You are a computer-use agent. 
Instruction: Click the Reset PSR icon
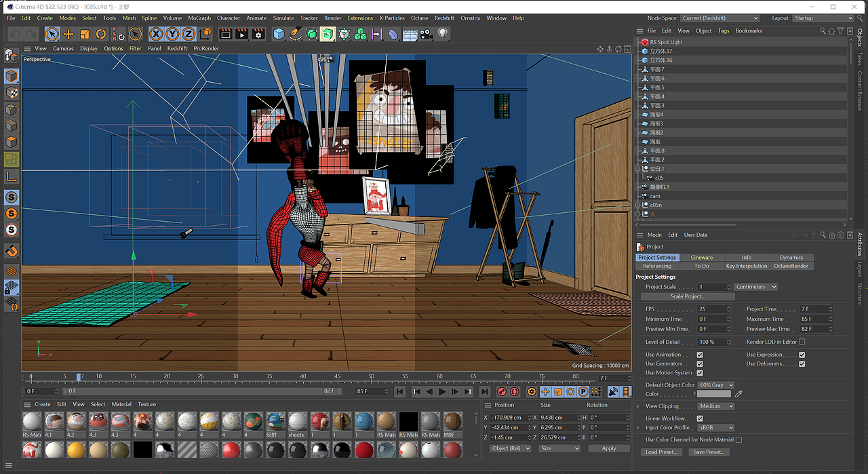click(x=119, y=34)
